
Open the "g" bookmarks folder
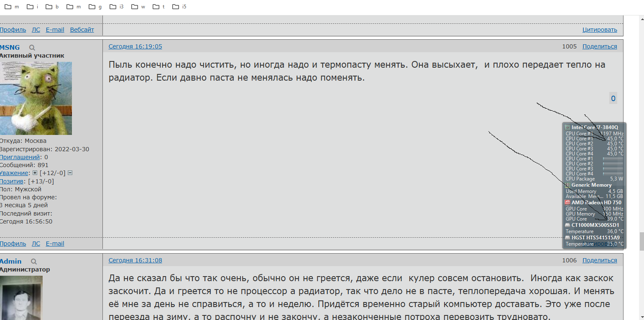[95, 7]
